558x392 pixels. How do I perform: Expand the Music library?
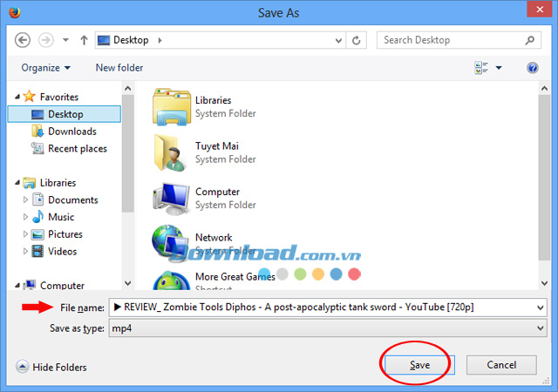click(25, 217)
